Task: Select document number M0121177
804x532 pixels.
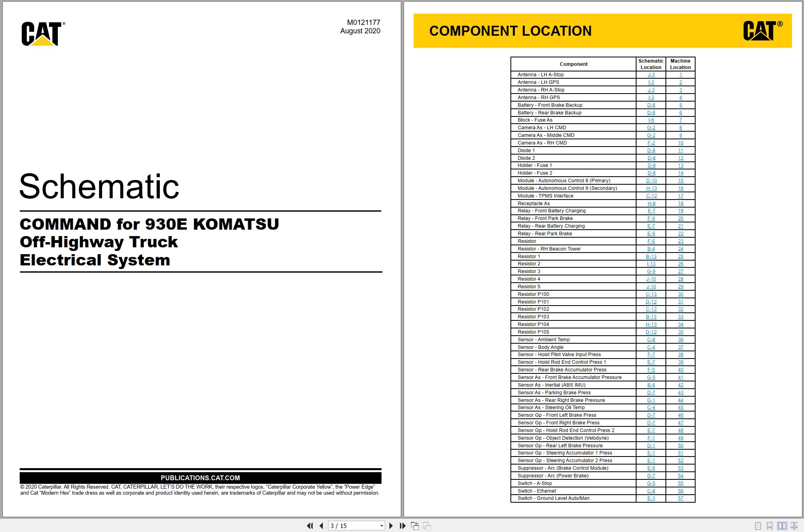Action: click(x=363, y=22)
